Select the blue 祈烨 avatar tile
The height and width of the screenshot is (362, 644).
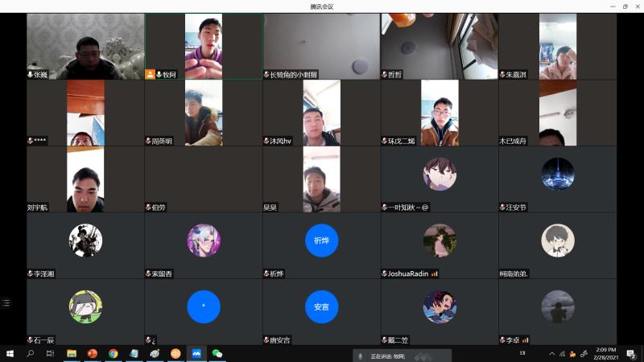click(x=321, y=240)
